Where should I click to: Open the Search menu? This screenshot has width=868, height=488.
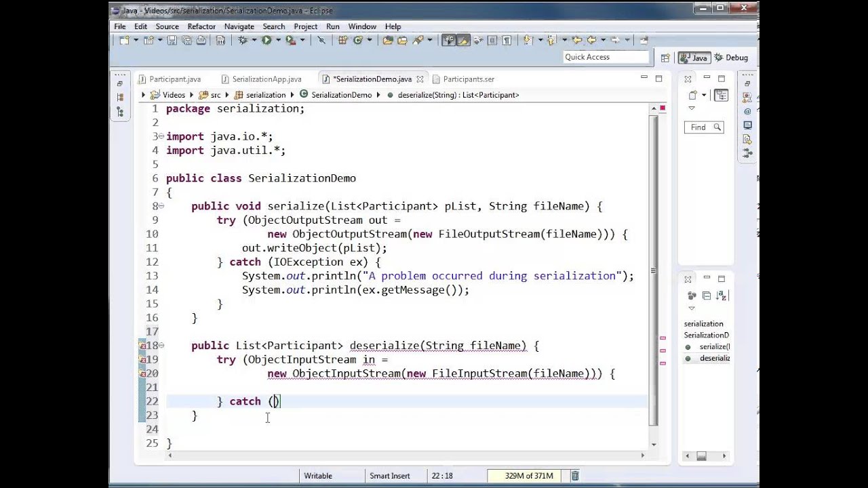(x=274, y=26)
